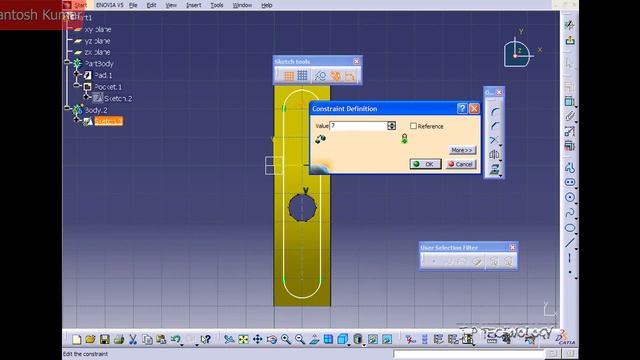Click the lock icon in Constraint Definition
640x360 pixels.
(x=404, y=139)
